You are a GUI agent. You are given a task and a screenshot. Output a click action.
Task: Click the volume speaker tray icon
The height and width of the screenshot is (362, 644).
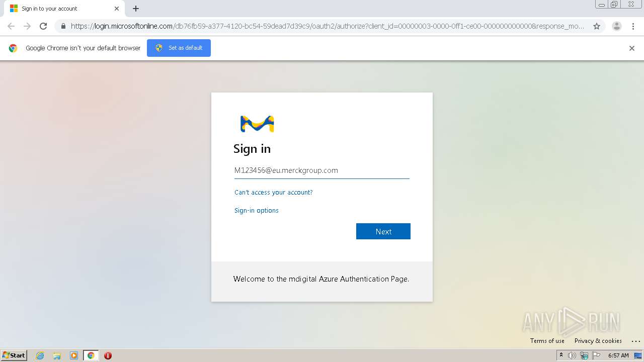pyautogui.click(x=572, y=355)
